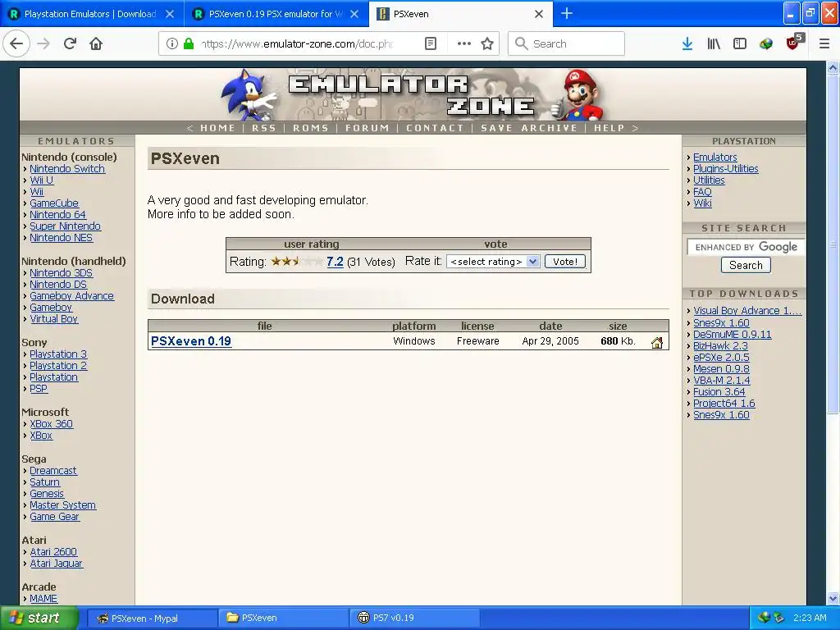The image size is (840, 630).
Task: Open PSXeven folder from taskbar
Action: (284, 618)
